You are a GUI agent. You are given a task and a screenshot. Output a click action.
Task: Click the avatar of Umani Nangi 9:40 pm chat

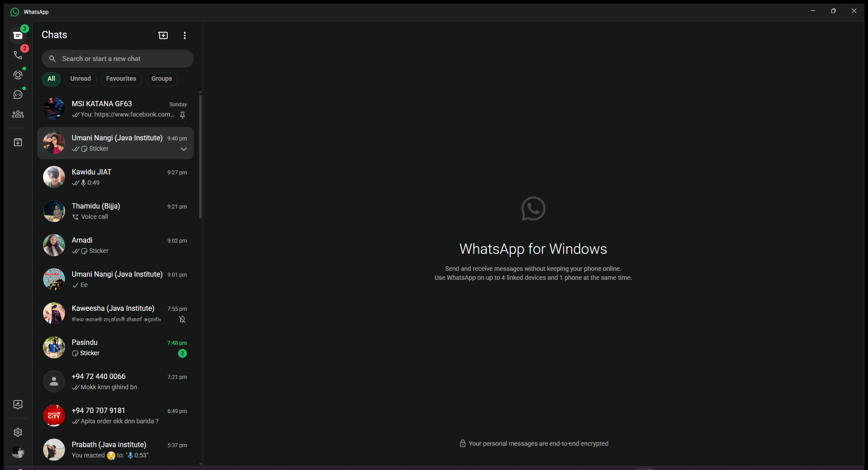(54, 143)
